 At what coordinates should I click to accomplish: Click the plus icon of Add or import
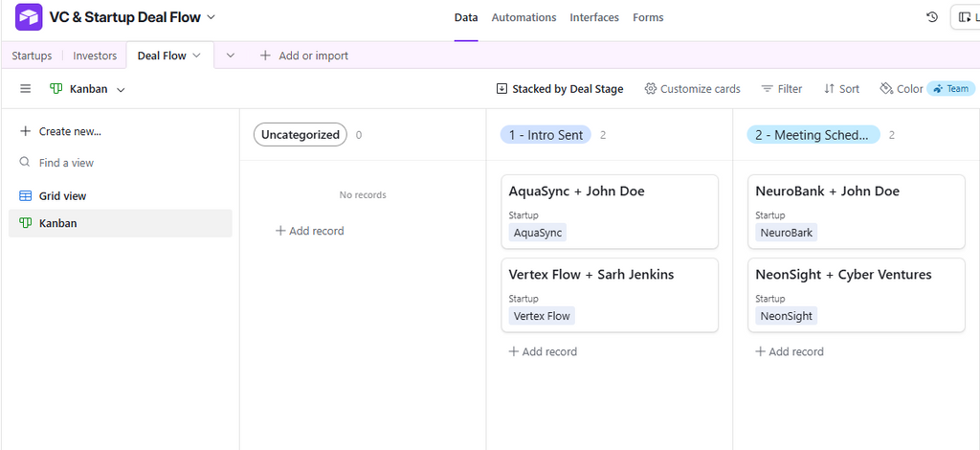(265, 56)
